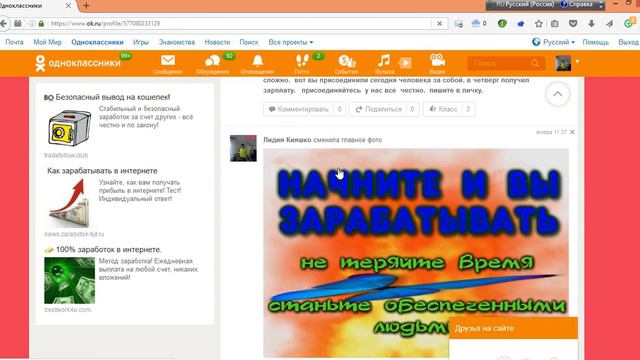640x360 pixels.
Task: Click the yellow safe ad image
Action: click(69, 128)
